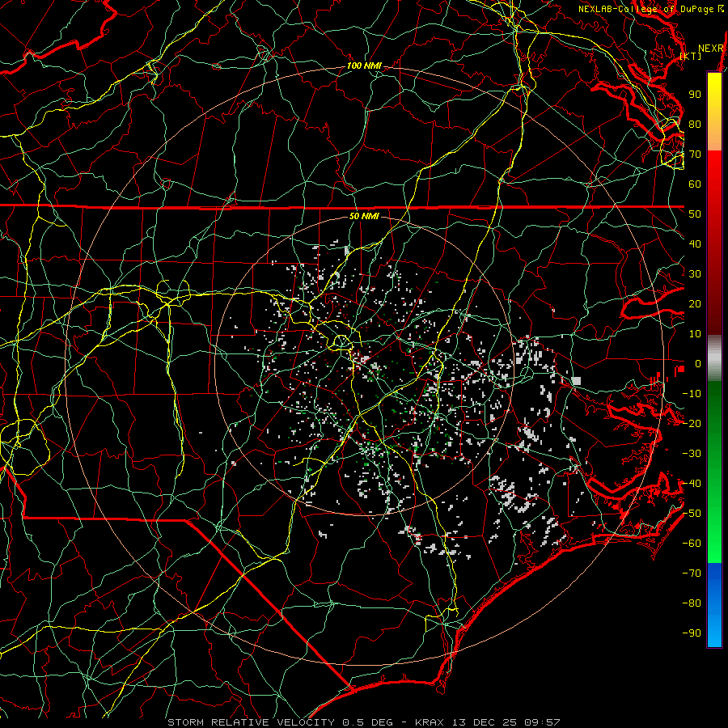Click the 0 kt label on velocity scale
The height and width of the screenshot is (728, 728).
[698, 364]
